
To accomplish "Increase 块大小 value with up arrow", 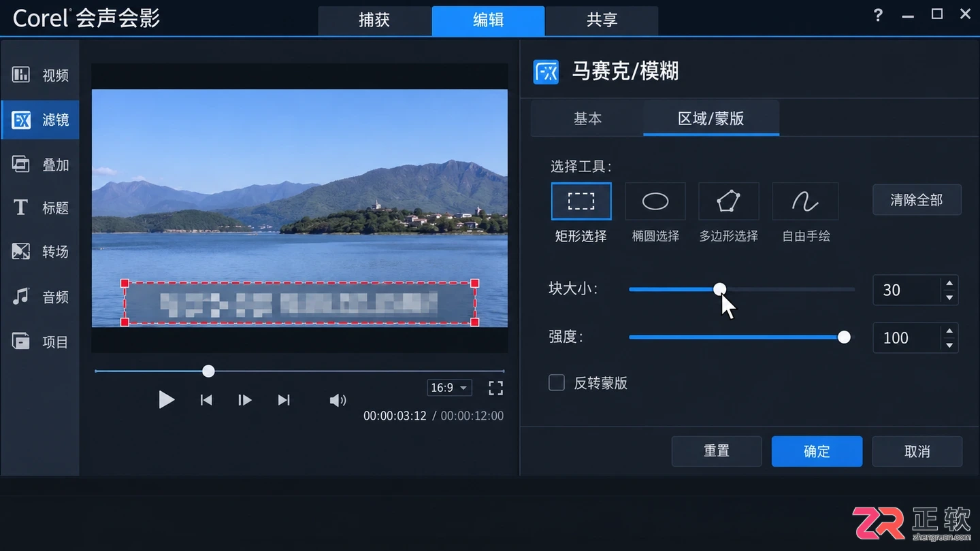I will (x=949, y=283).
